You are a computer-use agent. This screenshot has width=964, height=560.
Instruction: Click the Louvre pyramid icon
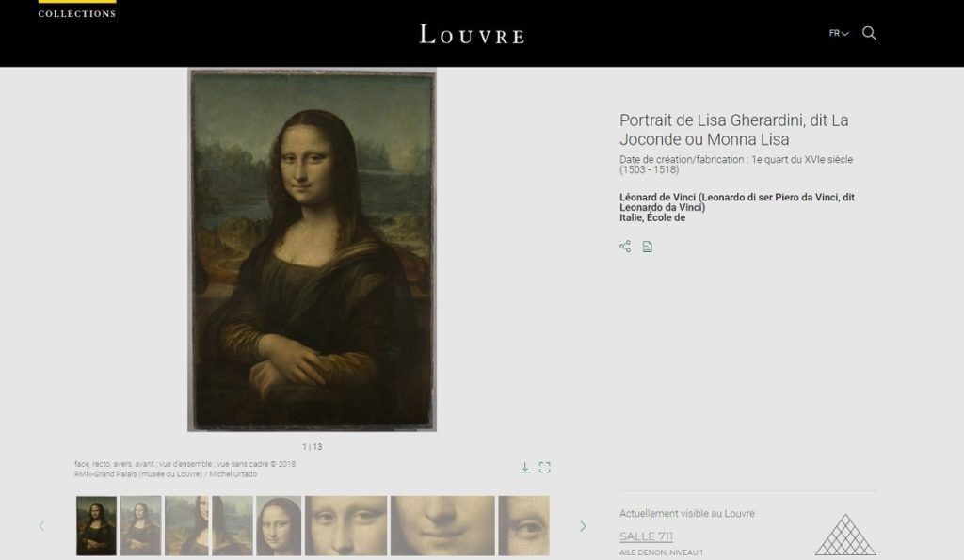[845, 535]
